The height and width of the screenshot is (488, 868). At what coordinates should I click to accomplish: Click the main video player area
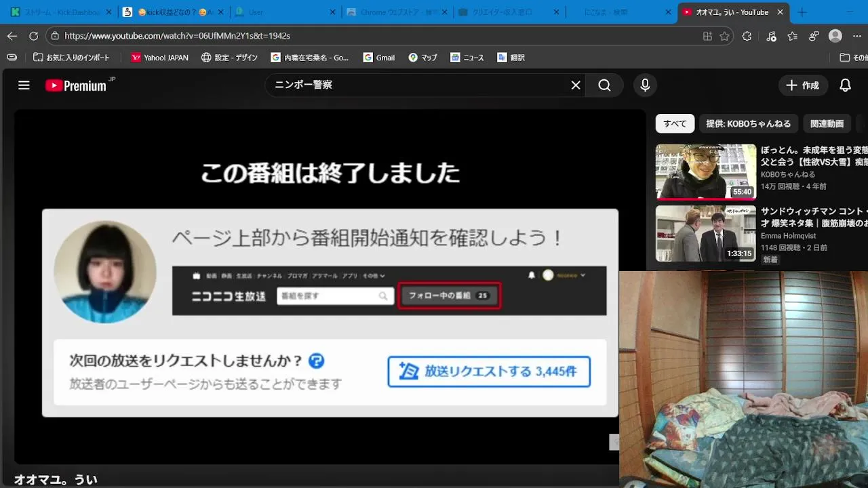pos(330,287)
